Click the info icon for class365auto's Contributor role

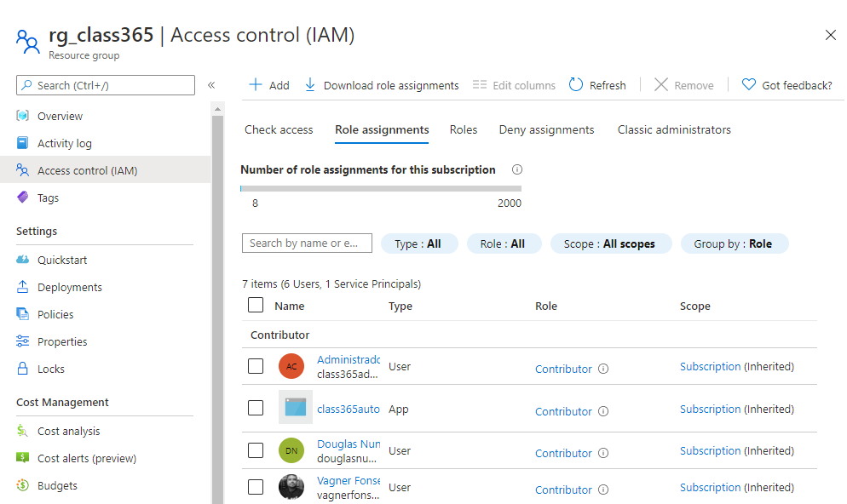603,411
